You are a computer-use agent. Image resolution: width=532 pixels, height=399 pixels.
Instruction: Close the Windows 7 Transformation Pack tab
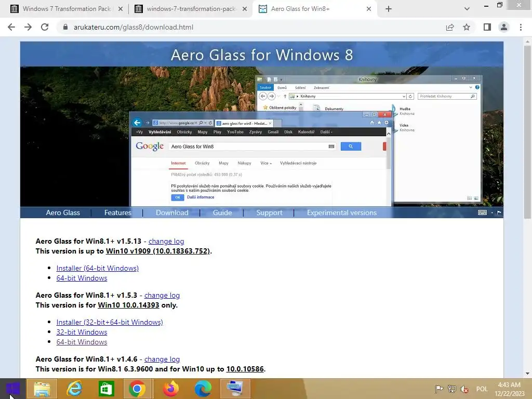click(121, 9)
